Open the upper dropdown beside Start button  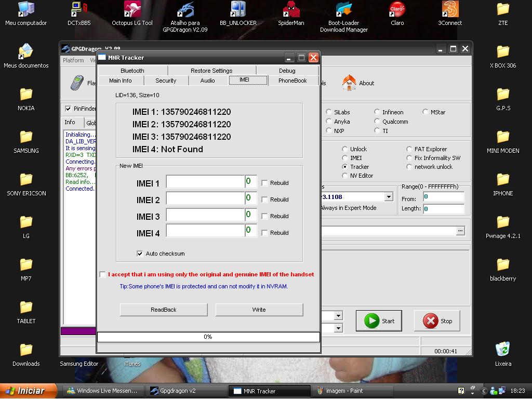(x=338, y=316)
